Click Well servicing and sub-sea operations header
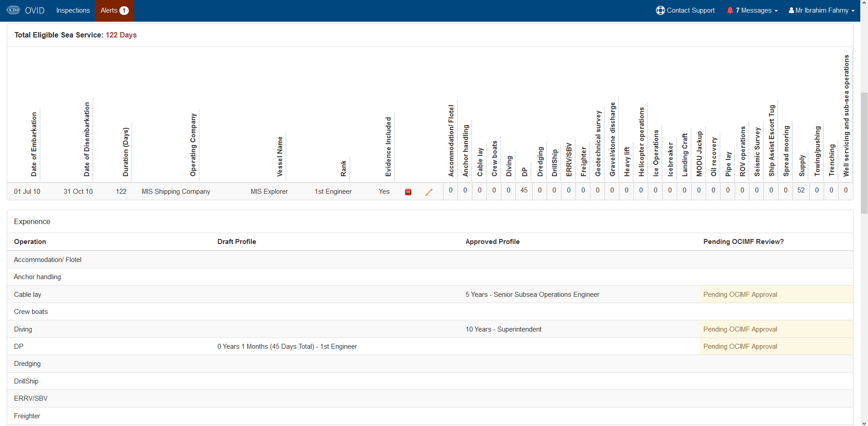 [x=846, y=116]
